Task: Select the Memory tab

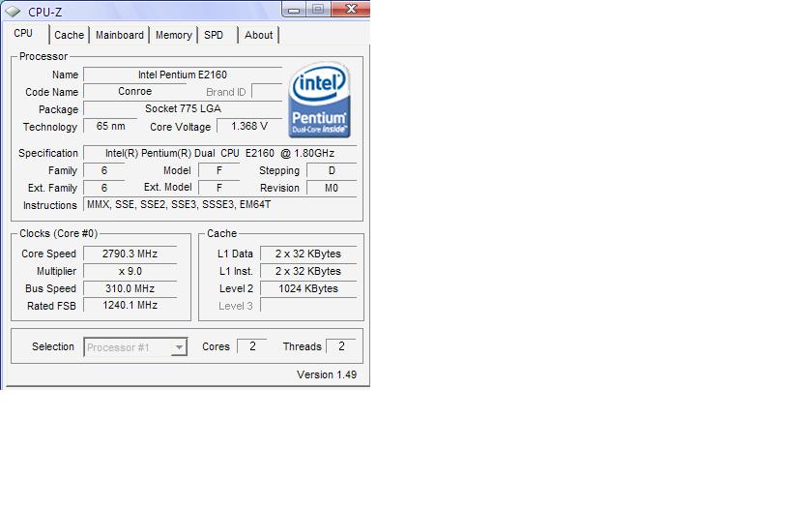Action: pos(173,35)
